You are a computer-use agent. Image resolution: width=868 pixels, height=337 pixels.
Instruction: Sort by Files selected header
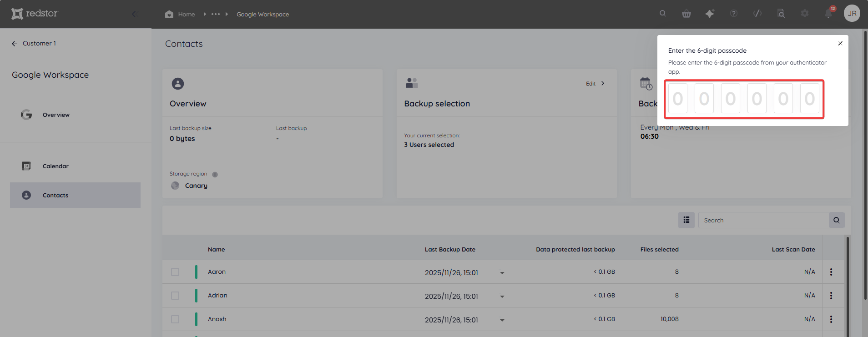click(x=660, y=249)
